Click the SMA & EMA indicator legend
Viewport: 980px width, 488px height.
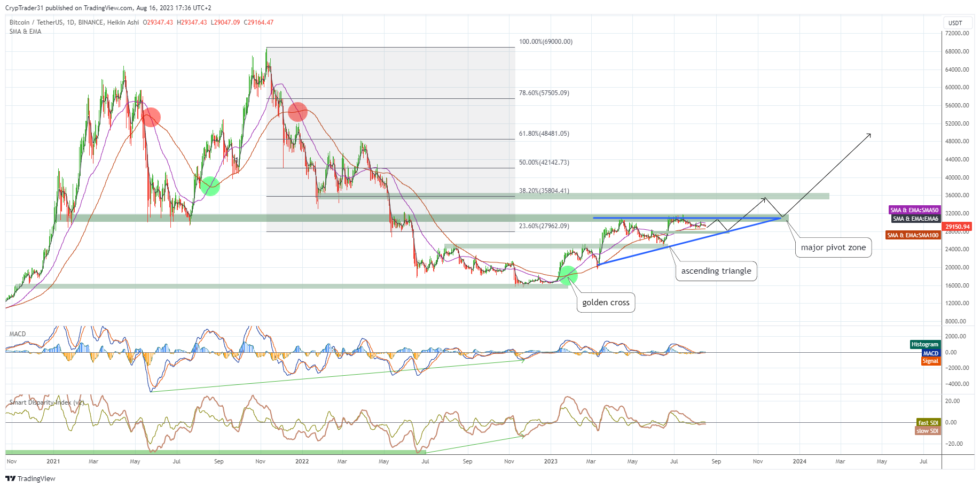point(25,32)
